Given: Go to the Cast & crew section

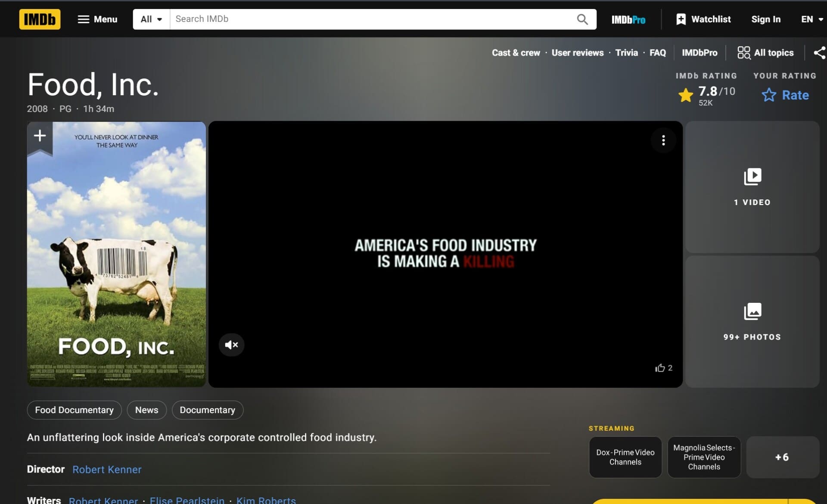Looking at the screenshot, I should (x=516, y=53).
